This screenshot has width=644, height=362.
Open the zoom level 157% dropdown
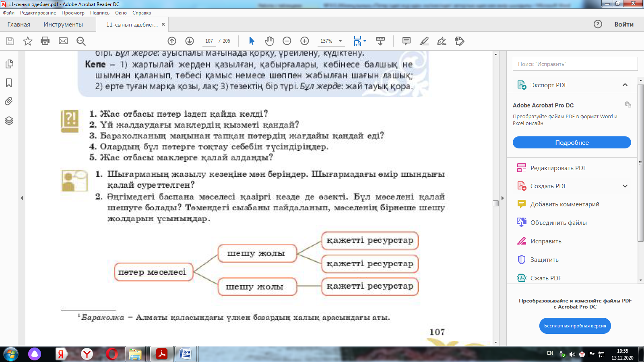coord(340,41)
